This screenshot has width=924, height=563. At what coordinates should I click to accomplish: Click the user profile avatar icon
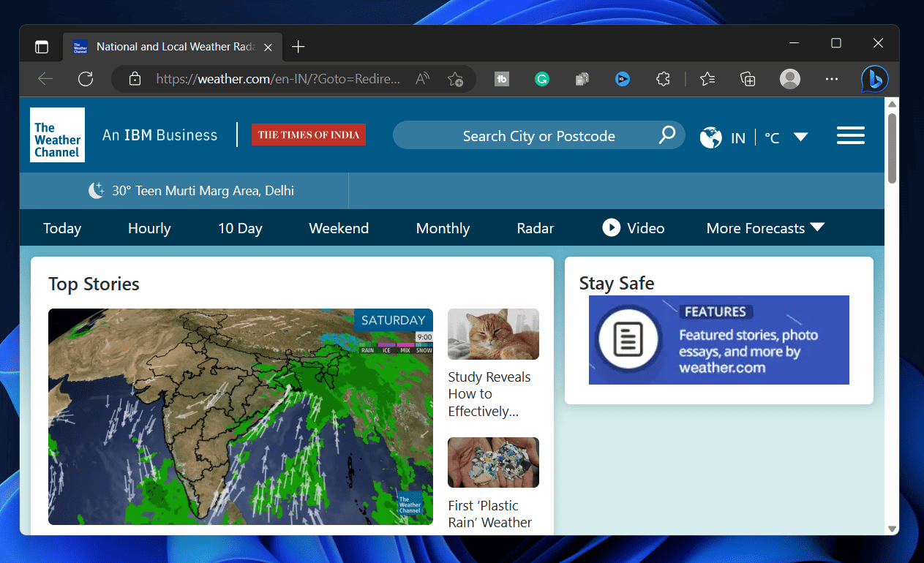[x=790, y=79]
